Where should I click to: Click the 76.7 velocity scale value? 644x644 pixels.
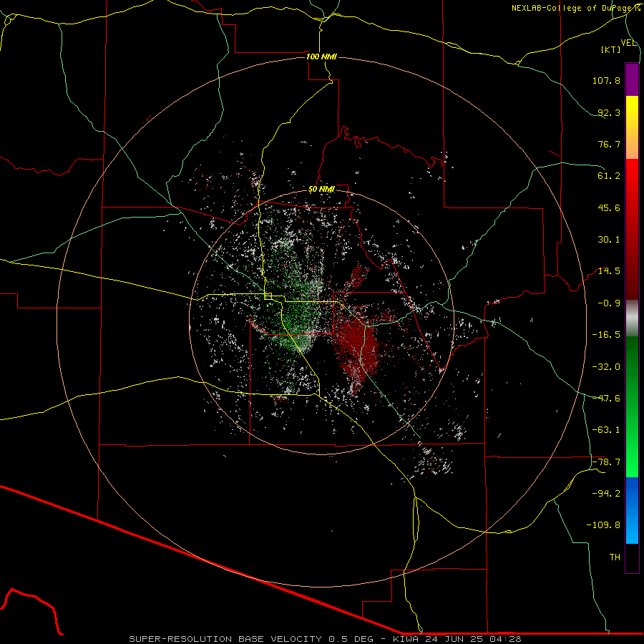coord(609,144)
